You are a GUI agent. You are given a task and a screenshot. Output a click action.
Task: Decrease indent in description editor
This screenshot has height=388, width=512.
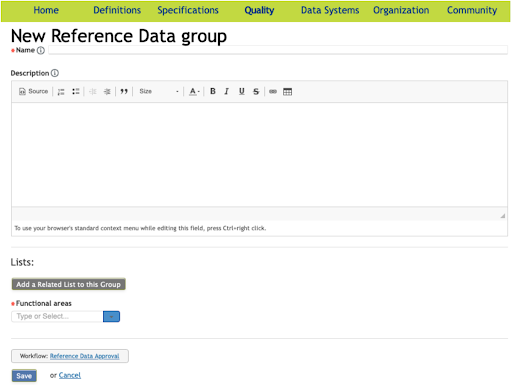pos(93,92)
